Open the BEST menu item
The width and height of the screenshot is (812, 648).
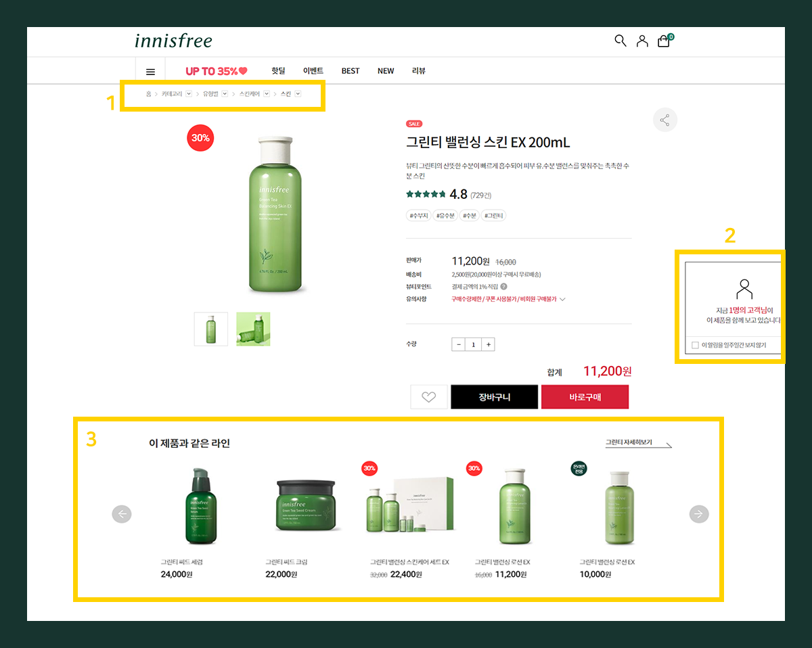(351, 71)
